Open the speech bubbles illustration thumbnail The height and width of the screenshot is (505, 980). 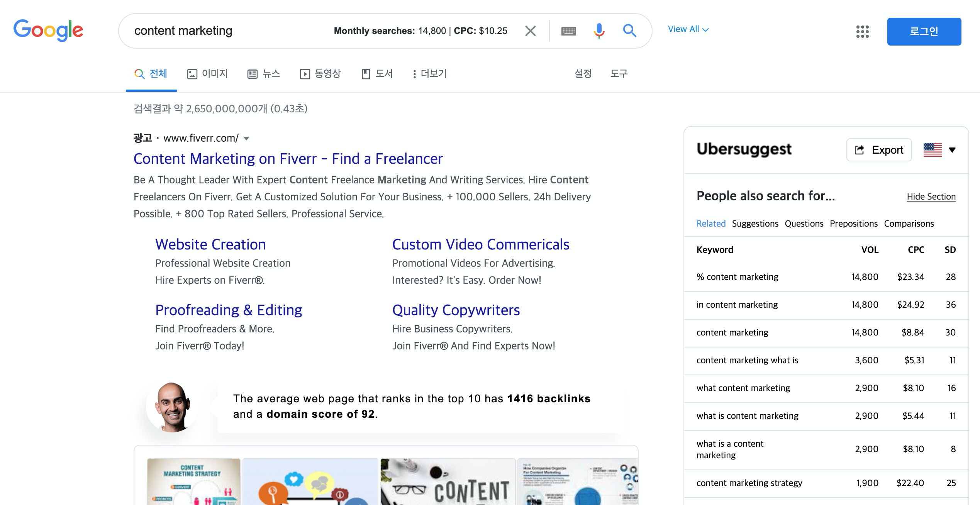[310, 482]
